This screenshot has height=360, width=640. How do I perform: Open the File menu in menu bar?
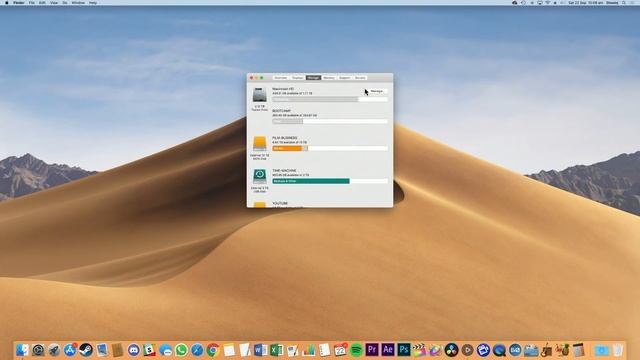coord(31,2)
